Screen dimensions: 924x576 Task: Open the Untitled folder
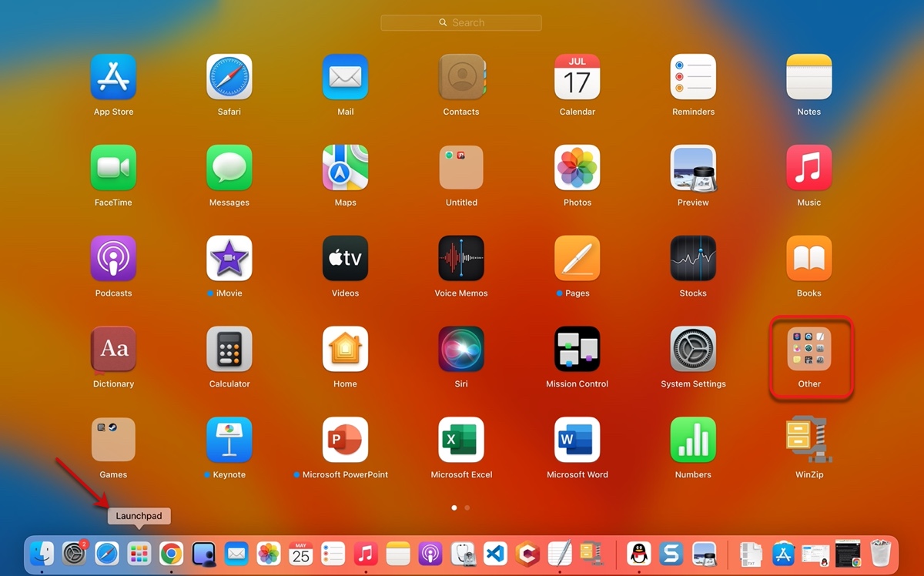tap(461, 168)
